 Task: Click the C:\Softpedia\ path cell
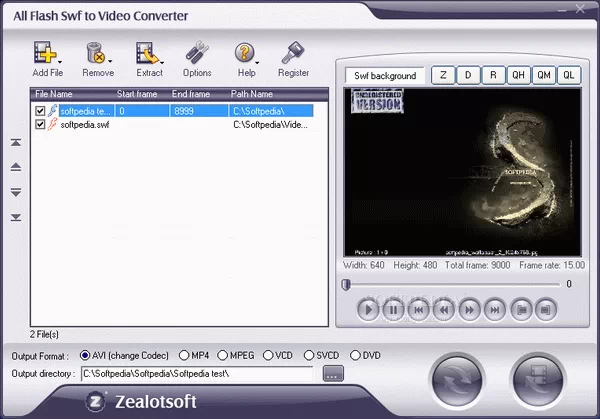271,111
